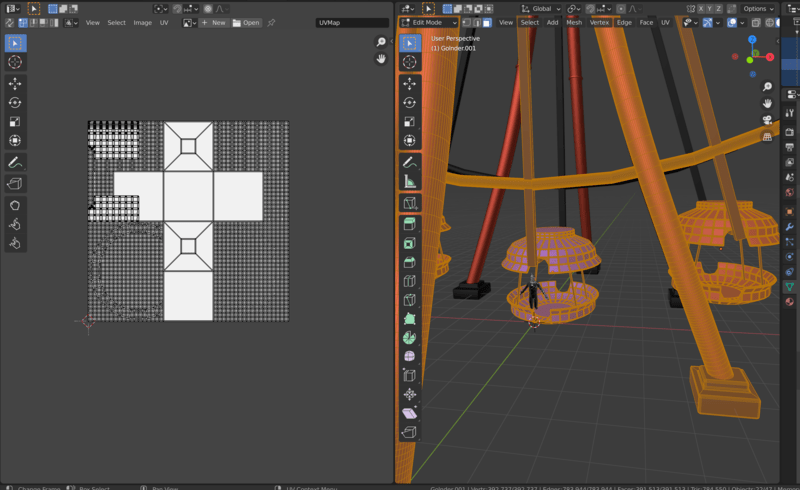Click the New image button

pyautogui.click(x=213, y=22)
